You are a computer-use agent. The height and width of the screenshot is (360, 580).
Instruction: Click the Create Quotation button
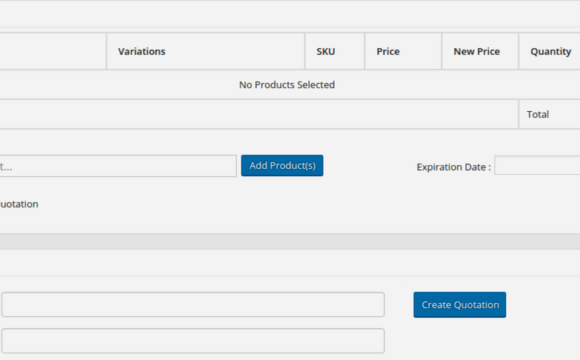(459, 305)
